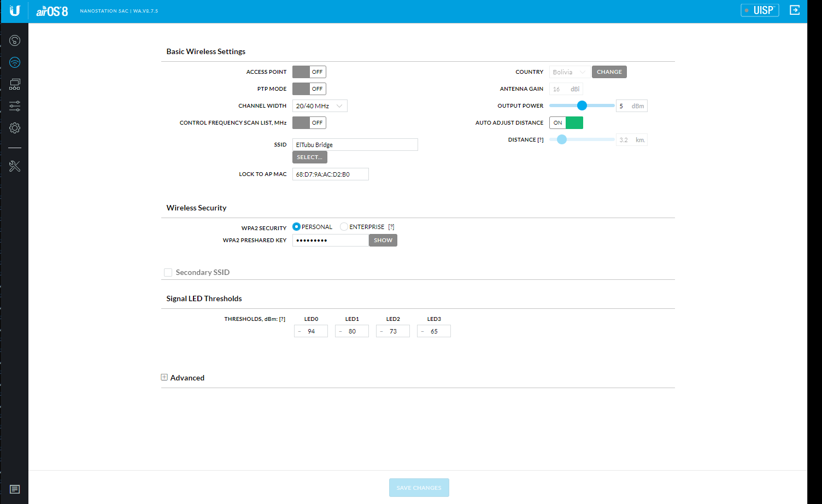Open the Channel Width dropdown

(320, 106)
